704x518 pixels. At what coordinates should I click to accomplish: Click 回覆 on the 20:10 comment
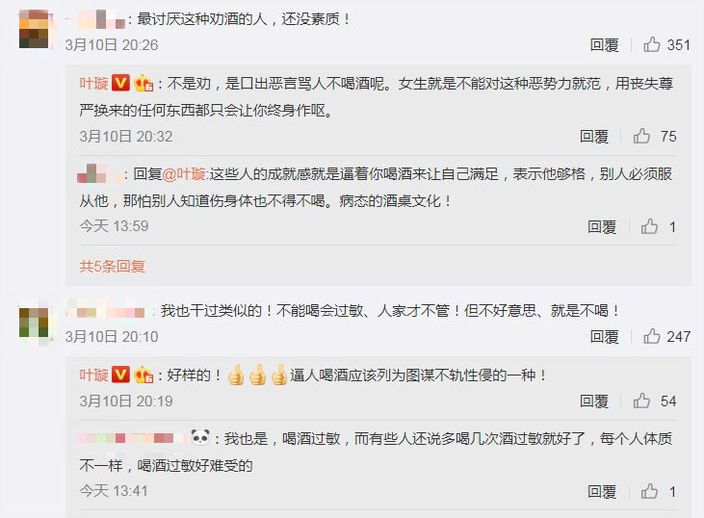[604, 337]
